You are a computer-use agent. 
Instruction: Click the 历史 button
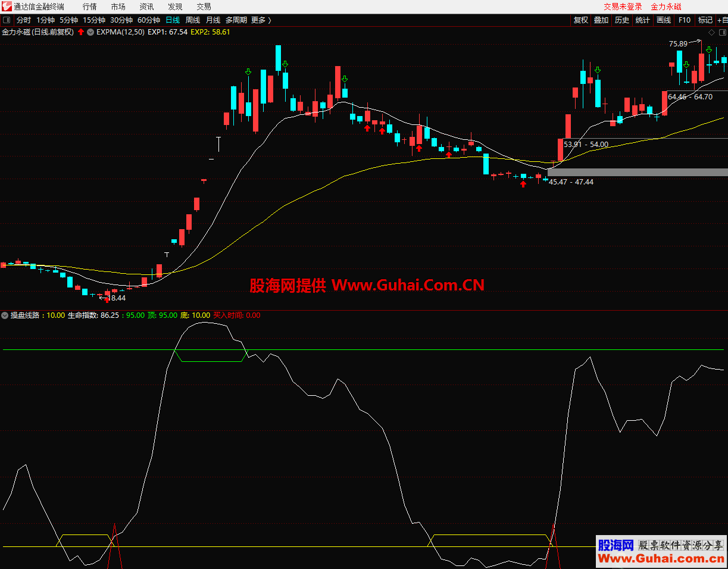(622, 20)
